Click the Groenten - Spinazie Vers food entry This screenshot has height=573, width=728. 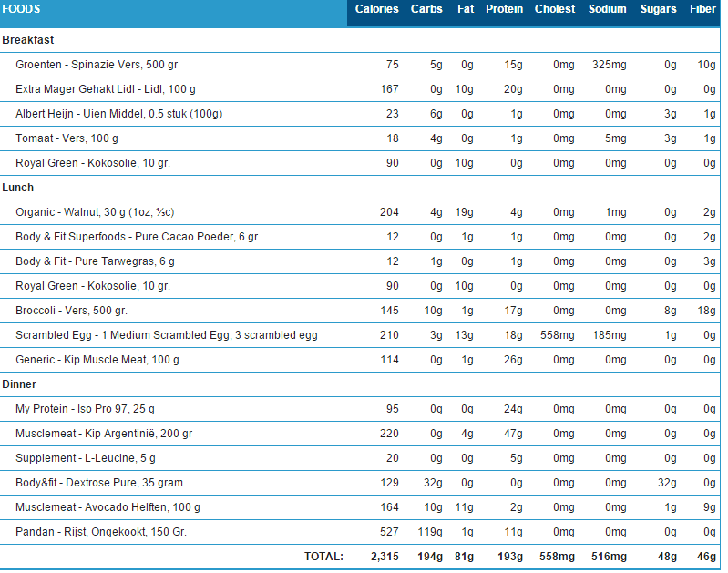coord(97,65)
